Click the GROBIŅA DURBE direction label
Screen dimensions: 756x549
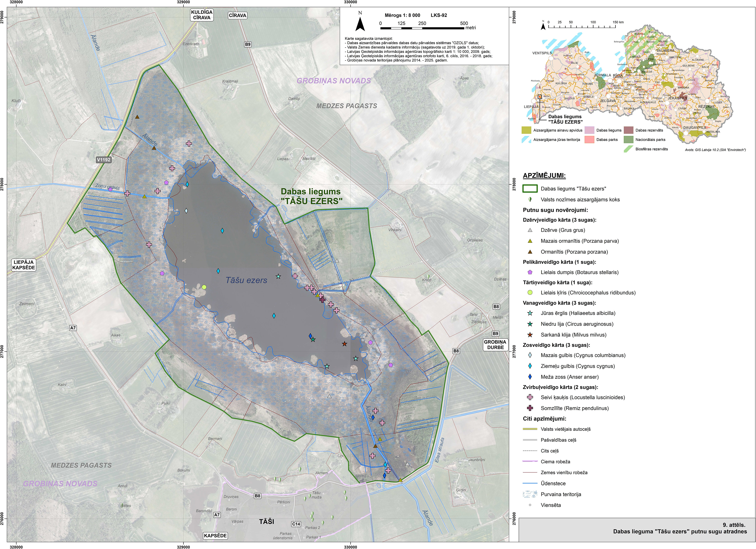495,345
